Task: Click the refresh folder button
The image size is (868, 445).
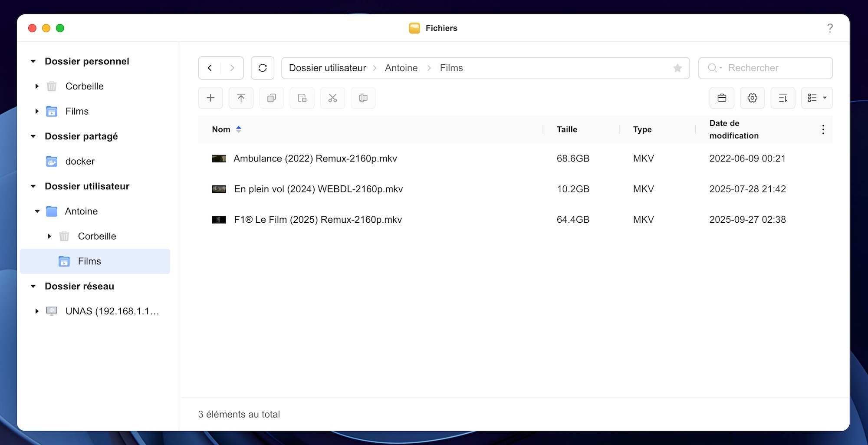Action: 263,68
